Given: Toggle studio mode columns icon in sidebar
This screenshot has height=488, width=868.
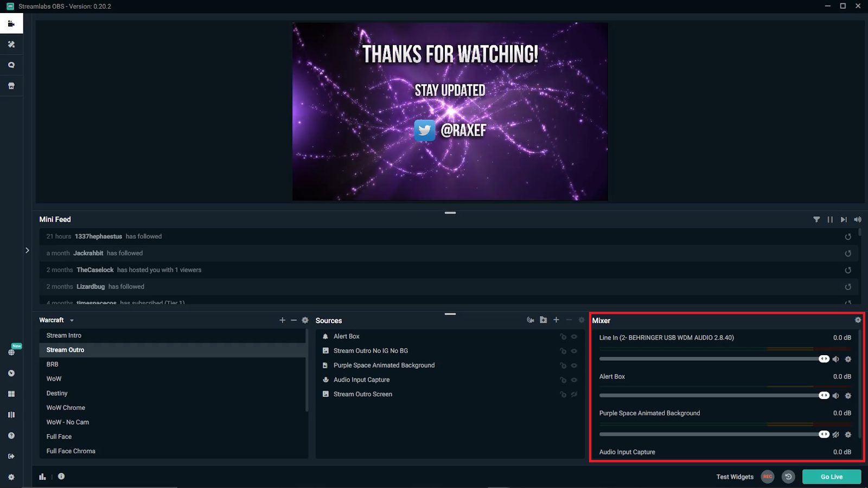Looking at the screenshot, I should (x=11, y=415).
